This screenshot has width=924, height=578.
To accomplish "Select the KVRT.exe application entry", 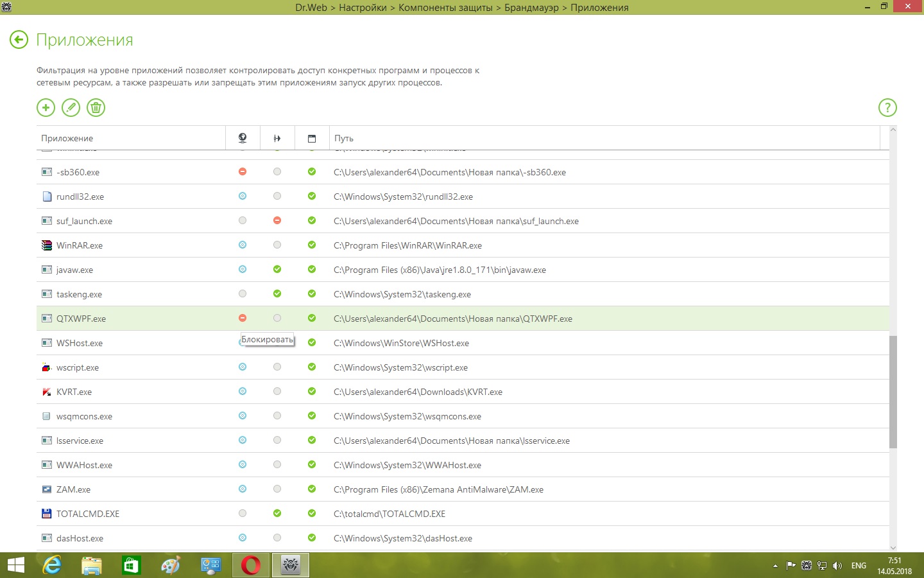I will pos(74,392).
